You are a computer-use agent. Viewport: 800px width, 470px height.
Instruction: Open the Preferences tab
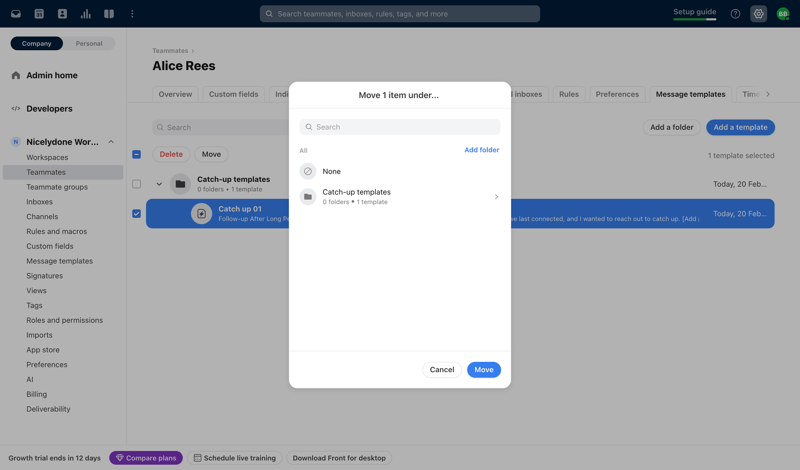(617, 94)
